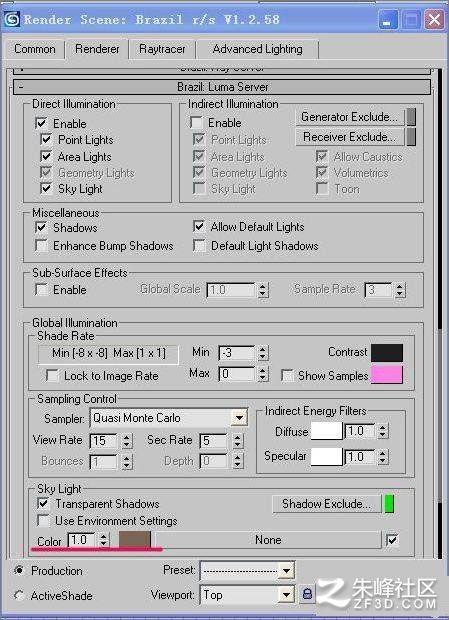Click the Generator Exclude button
This screenshot has width=449, height=620.
tap(350, 117)
